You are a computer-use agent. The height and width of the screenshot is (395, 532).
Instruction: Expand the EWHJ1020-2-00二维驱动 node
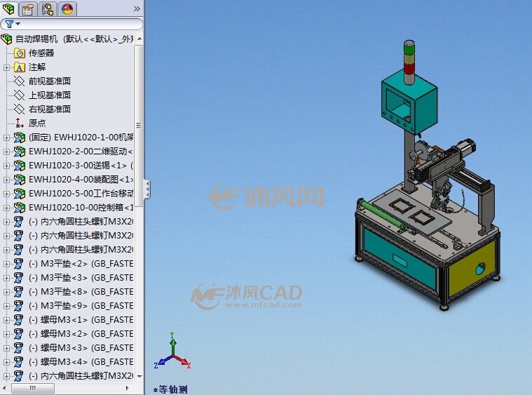point(6,152)
